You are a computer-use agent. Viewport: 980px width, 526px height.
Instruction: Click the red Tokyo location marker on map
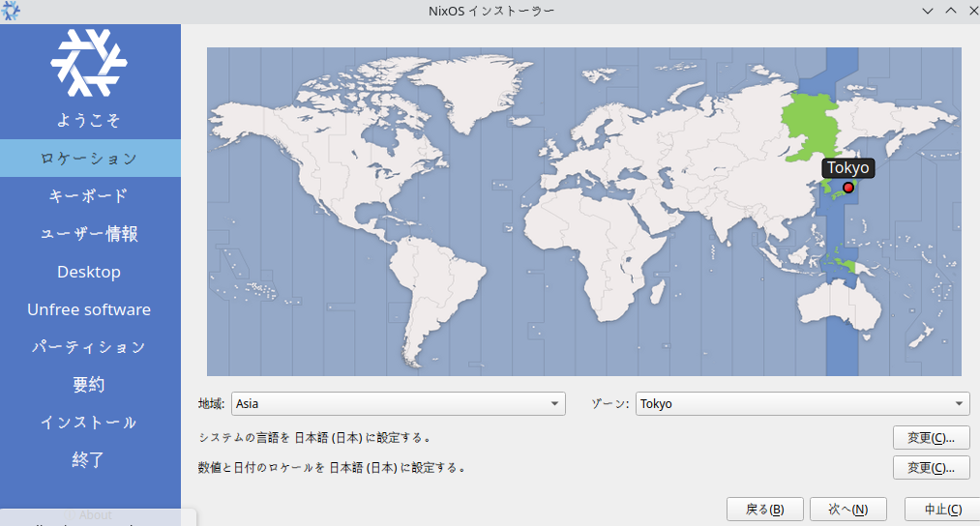(x=848, y=188)
